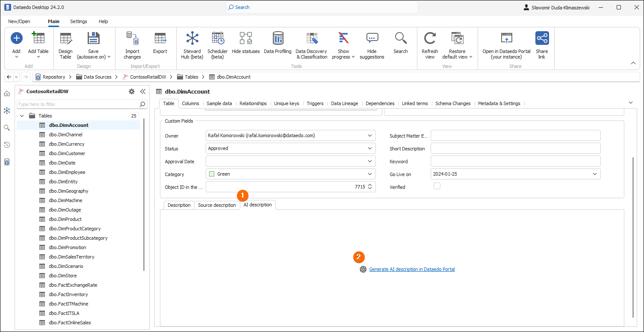The image size is (644, 332).
Task: Open Scheduler (beta) tool
Action: [217, 38]
